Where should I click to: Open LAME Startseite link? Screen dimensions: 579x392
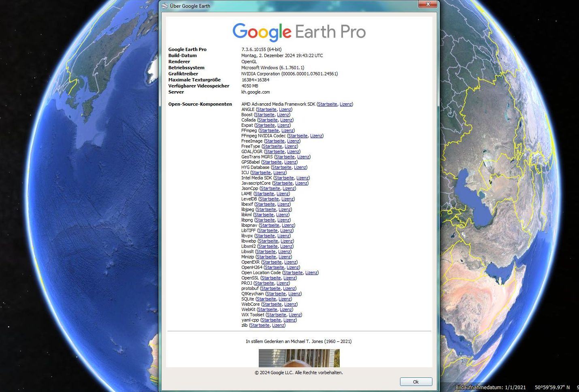click(x=264, y=194)
